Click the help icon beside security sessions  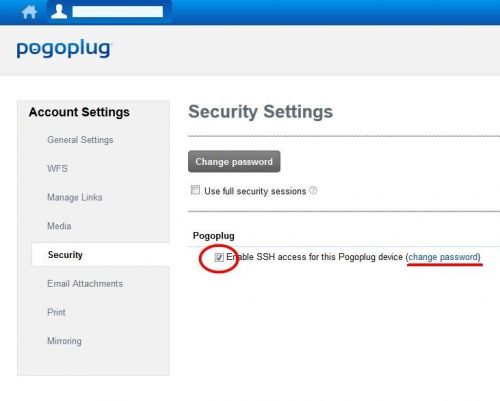click(x=313, y=190)
